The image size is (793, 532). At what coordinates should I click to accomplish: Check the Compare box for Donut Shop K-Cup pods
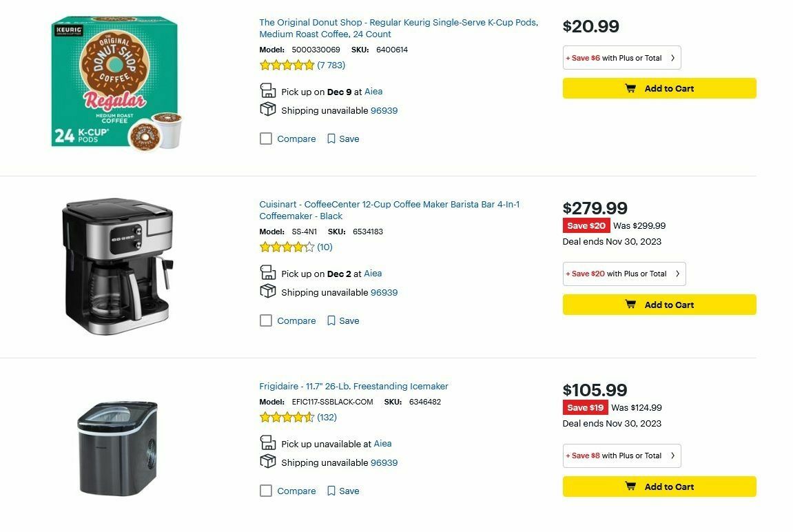tap(266, 139)
